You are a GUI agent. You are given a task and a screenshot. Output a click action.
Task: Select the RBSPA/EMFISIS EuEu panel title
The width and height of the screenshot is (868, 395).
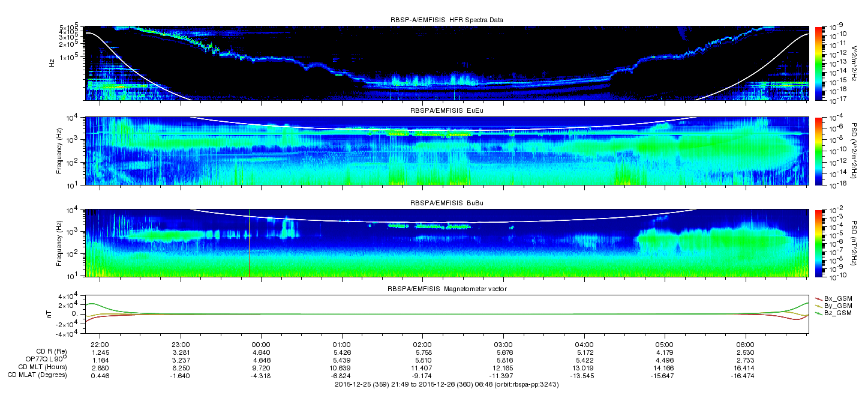tap(446, 111)
